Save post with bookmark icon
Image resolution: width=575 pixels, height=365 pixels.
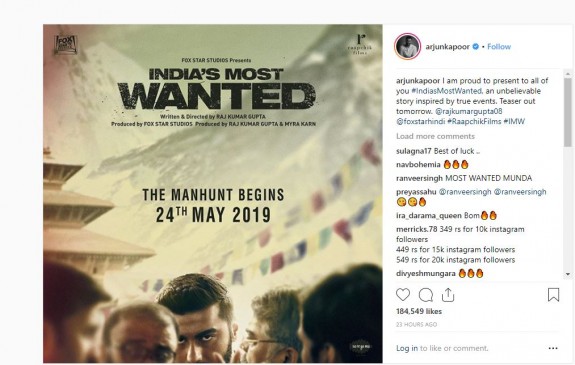pyautogui.click(x=553, y=295)
